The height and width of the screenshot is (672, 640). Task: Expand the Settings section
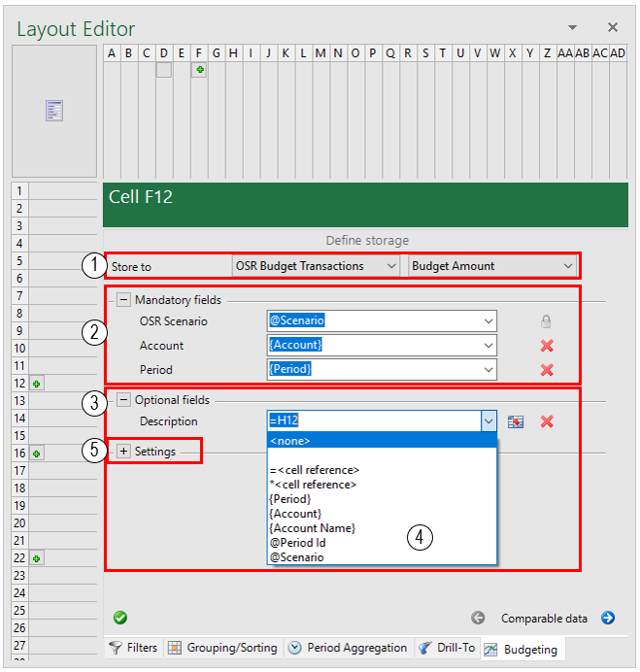123,452
